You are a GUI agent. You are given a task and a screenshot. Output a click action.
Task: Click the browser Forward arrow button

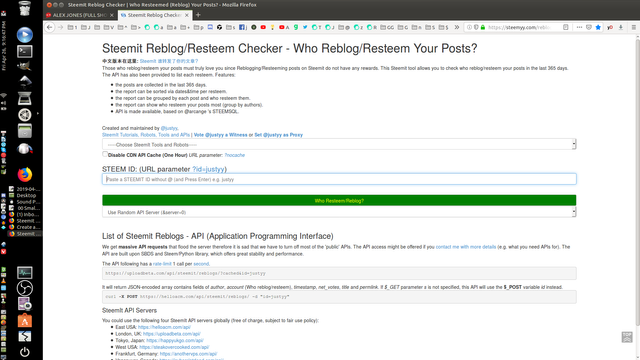point(60,27)
